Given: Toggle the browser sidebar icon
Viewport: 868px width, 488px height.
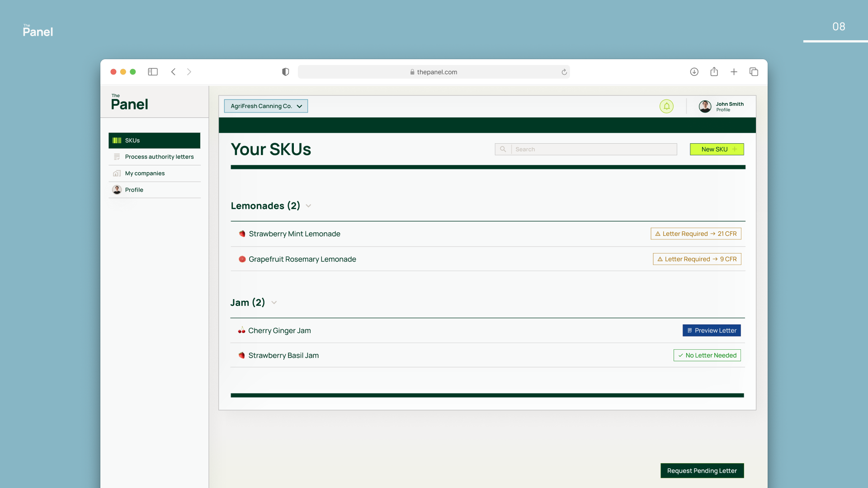Looking at the screenshot, I should point(153,72).
